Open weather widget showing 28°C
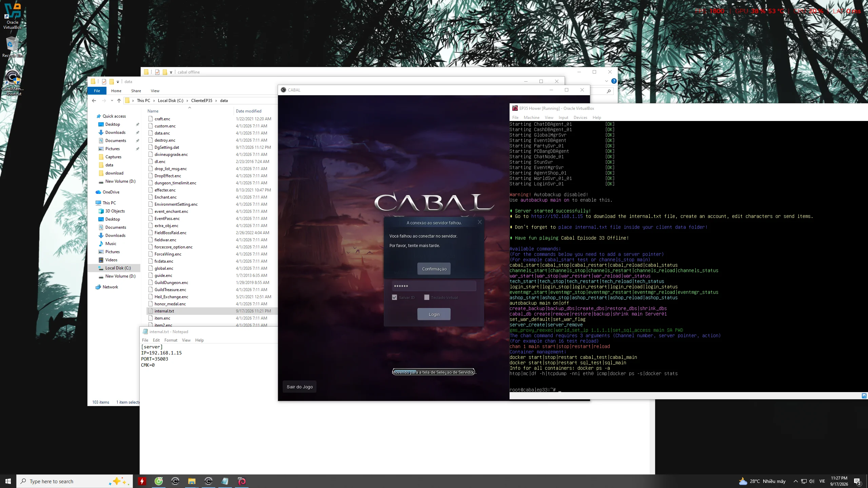The image size is (868, 488). [x=762, y=481]
